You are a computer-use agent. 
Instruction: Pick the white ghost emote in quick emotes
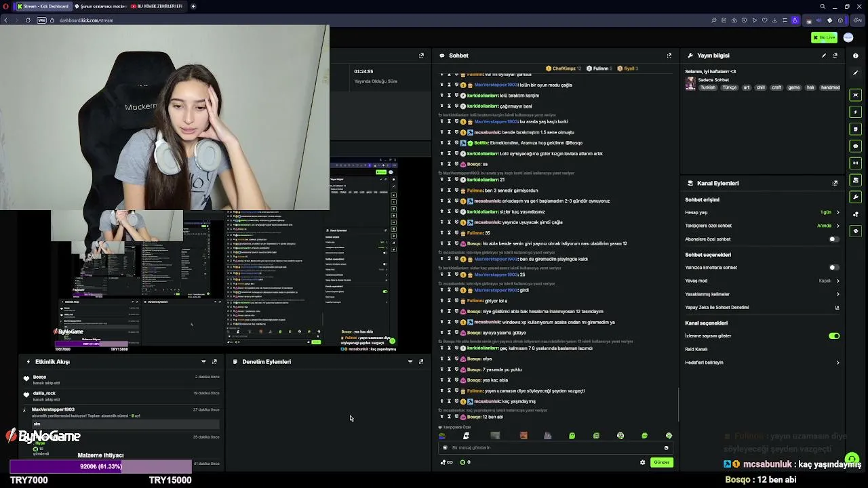pyautogui.click(x=466, y=436)
